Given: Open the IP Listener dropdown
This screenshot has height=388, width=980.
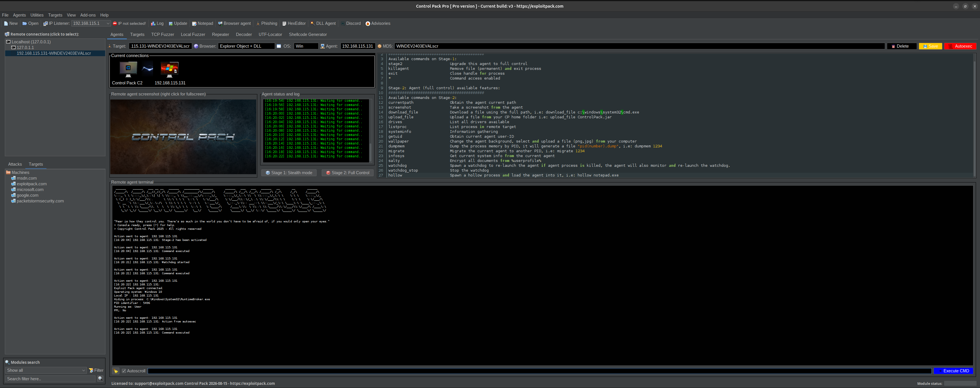Looking at the screenshot, I should (x=108, y=24).
